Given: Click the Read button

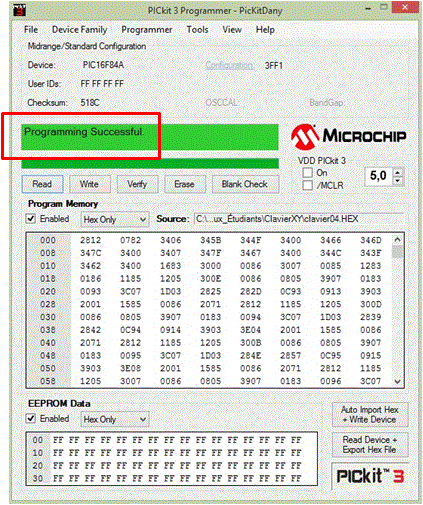Looking at the screenshot, I should [42, 184].
